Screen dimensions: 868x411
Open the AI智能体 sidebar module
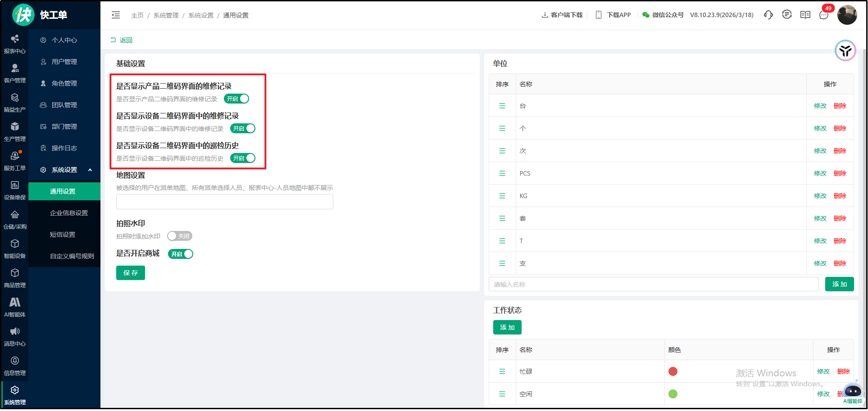click(x=15, y=307)
